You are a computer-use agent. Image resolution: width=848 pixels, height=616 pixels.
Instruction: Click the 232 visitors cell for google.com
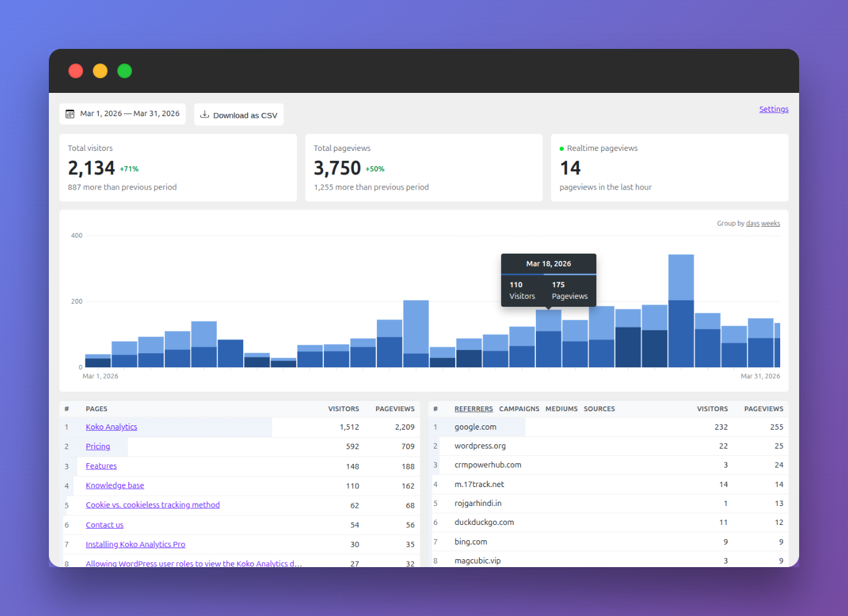coord(722,427)
